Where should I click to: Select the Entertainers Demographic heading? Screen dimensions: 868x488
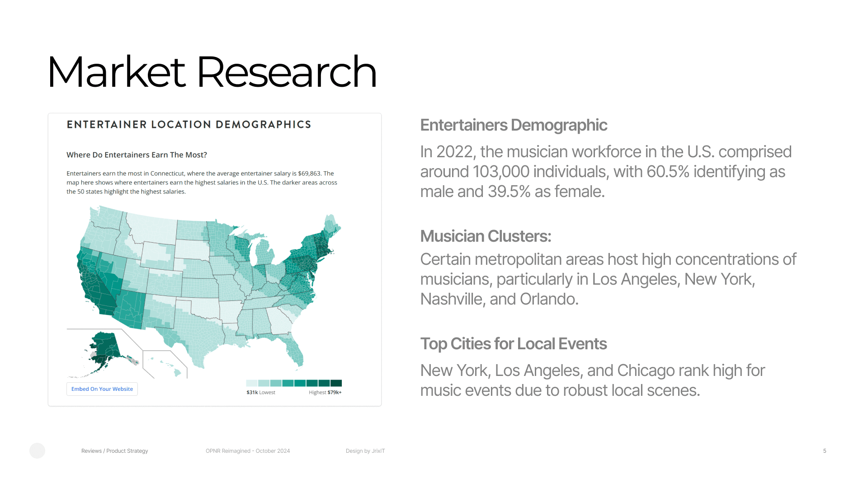click(514, 125)
